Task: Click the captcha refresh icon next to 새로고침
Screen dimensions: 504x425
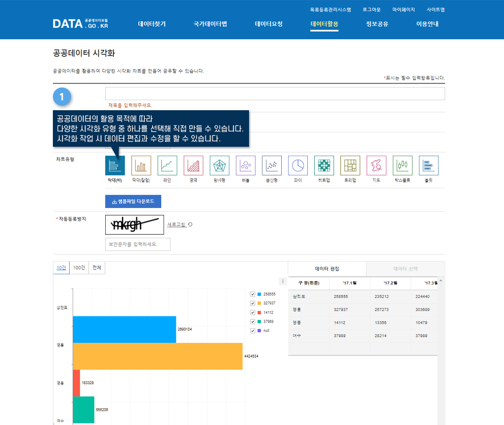Action: [190, 224]
